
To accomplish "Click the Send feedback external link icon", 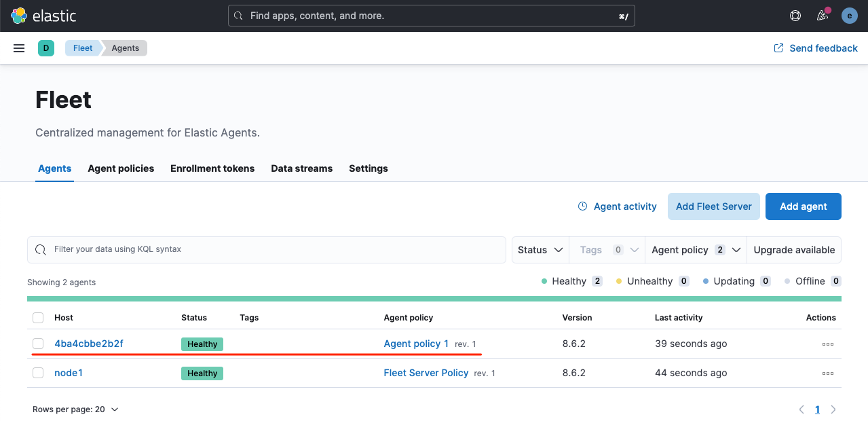I will coord(778,48).
